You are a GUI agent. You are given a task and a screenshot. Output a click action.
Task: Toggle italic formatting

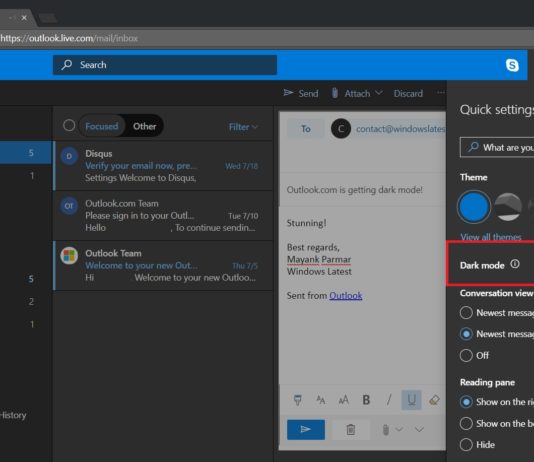389,400
